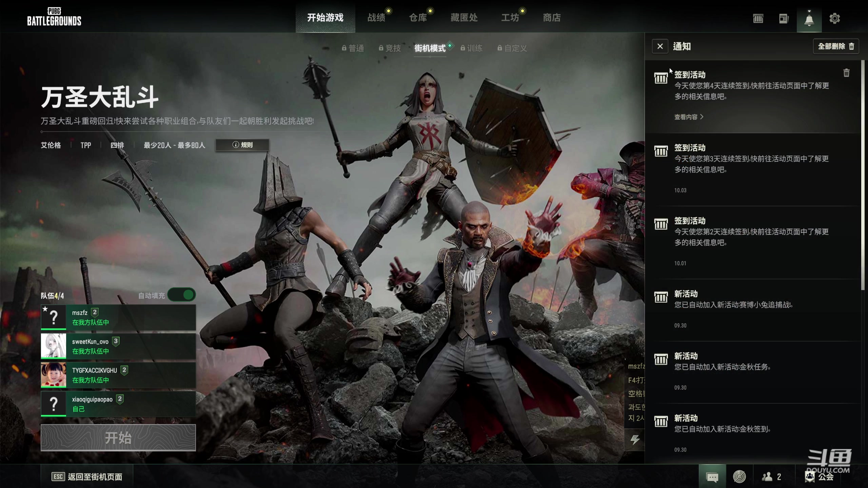Open the 工坊 tab
868x488 pixels.
[x=510, y=18]
